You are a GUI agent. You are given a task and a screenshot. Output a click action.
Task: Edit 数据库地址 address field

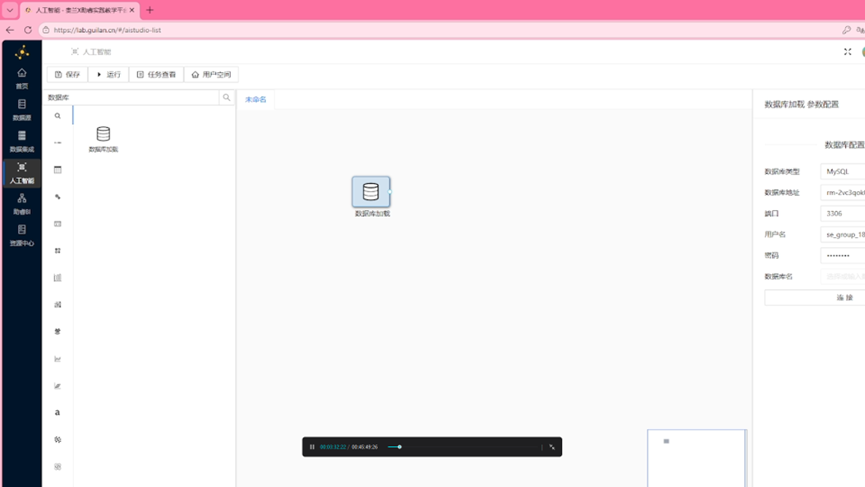point(842,192)
